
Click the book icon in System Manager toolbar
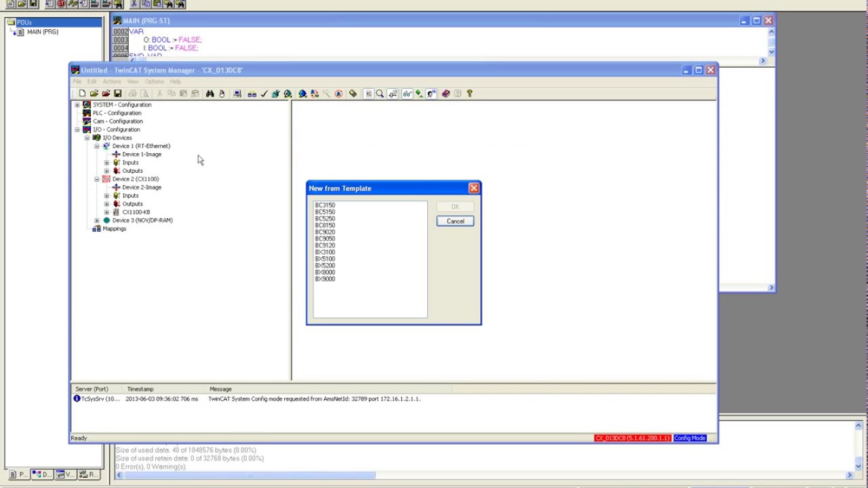445,94
